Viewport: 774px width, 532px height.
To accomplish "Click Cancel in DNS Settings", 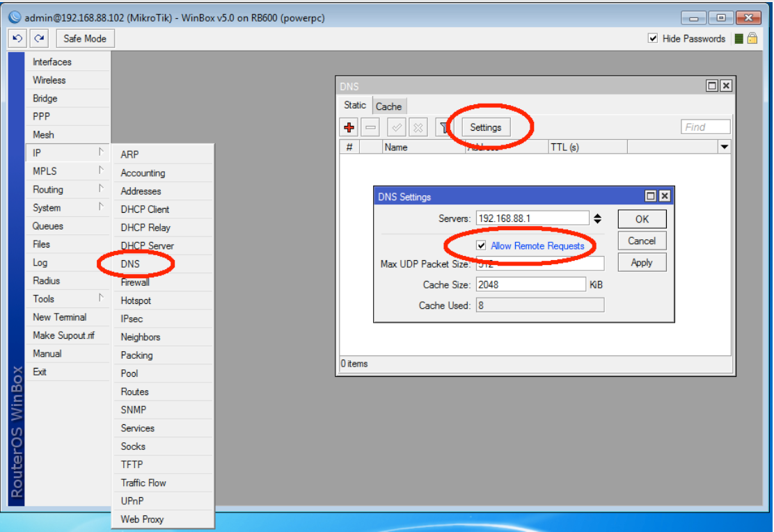I will tap(642, 241).
